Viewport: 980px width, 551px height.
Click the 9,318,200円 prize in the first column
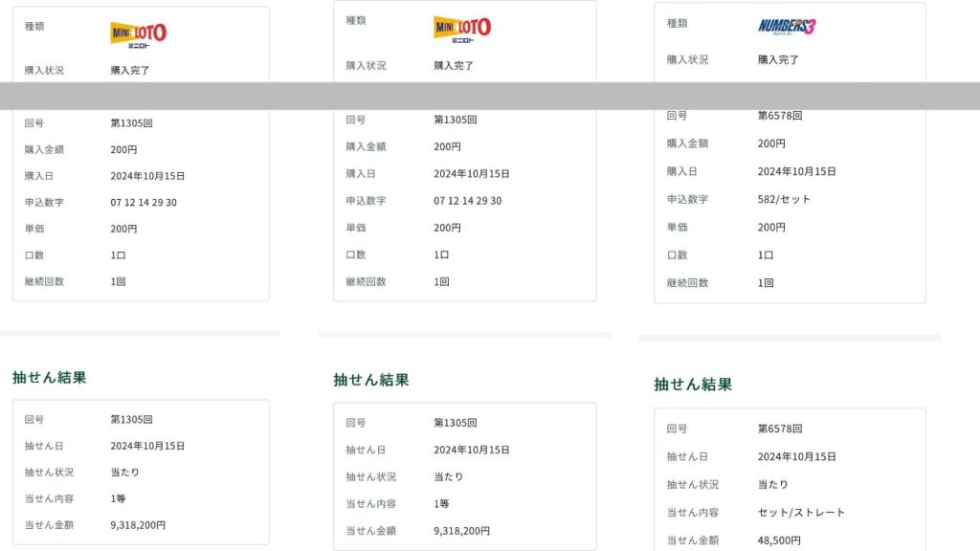138,525
